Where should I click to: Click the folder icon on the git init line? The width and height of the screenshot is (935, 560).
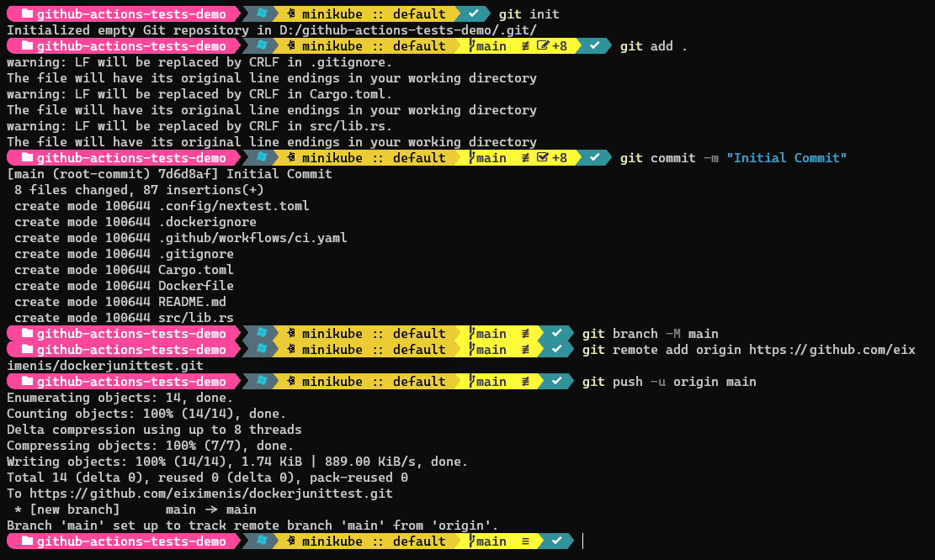click(26, 14)
